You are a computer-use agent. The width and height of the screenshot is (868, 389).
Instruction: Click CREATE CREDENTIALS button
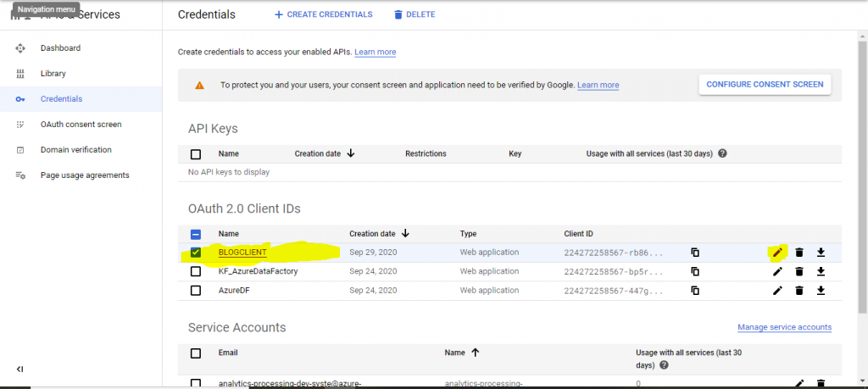click(x=324, y=14)
